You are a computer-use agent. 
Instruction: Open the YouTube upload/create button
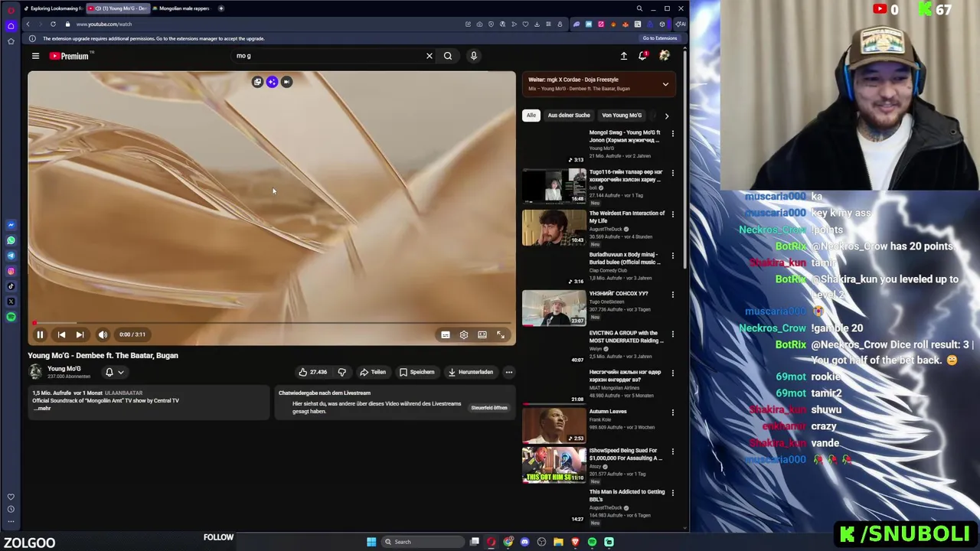click(624, 56)
